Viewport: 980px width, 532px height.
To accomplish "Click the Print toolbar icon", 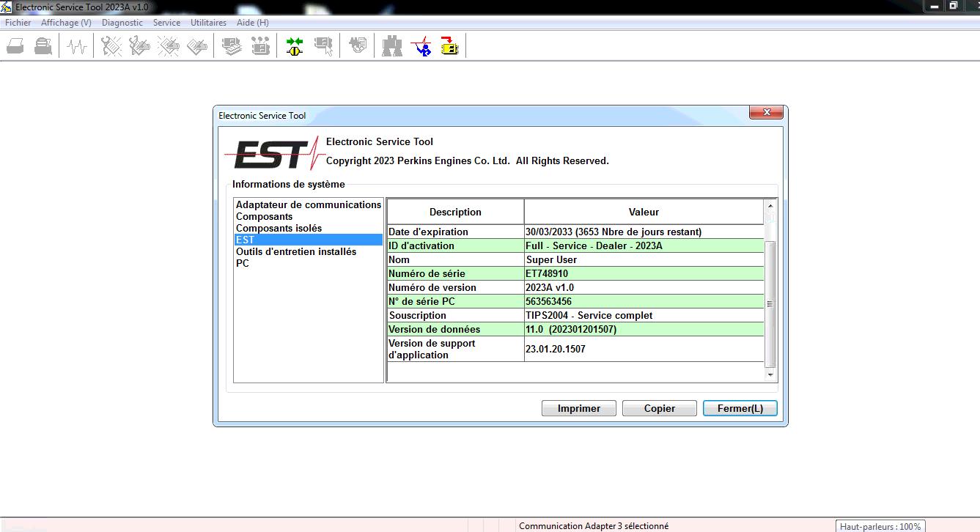I will coord(43,45).
